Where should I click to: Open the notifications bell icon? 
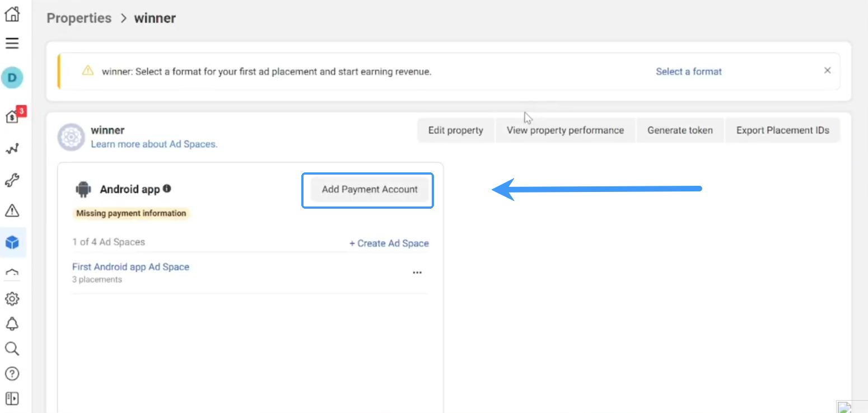click(x=12, y=324)
